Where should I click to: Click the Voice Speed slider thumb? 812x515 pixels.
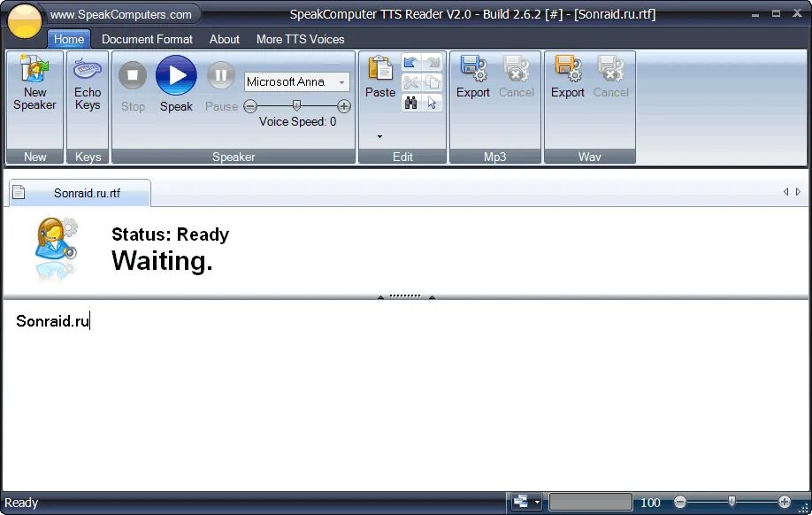pos(296,105)
